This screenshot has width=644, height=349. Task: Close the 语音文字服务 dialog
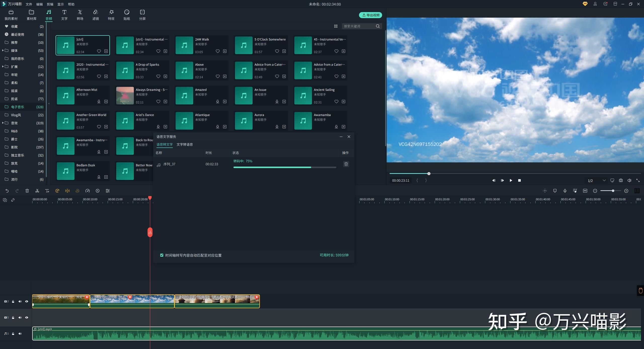tap(349, 137)
